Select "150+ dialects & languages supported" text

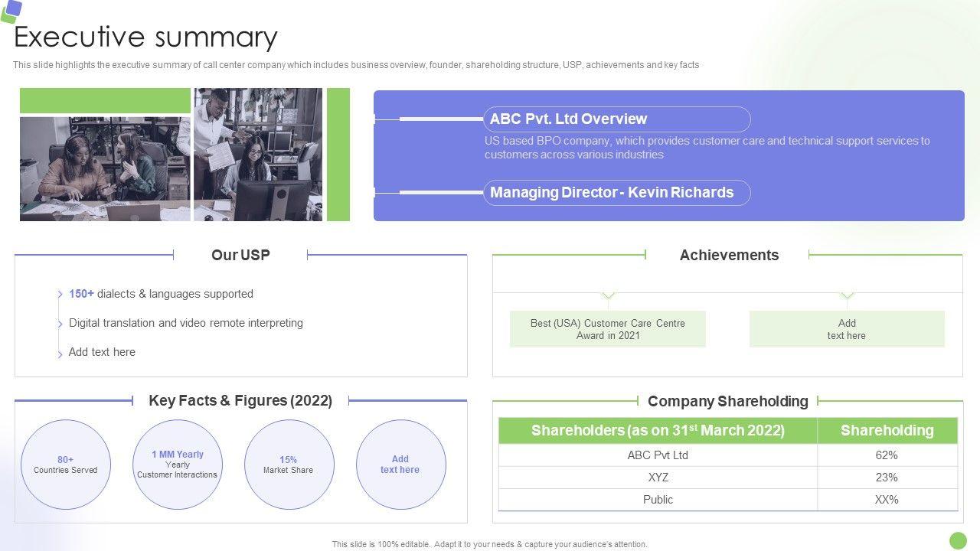pyautogui.click(x=161, y=294)
